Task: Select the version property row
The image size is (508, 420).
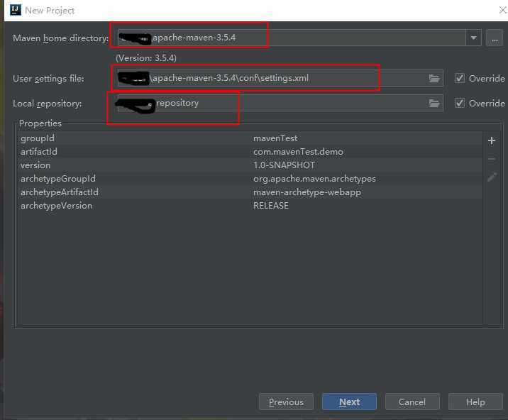Action: [x=250, y=165]
